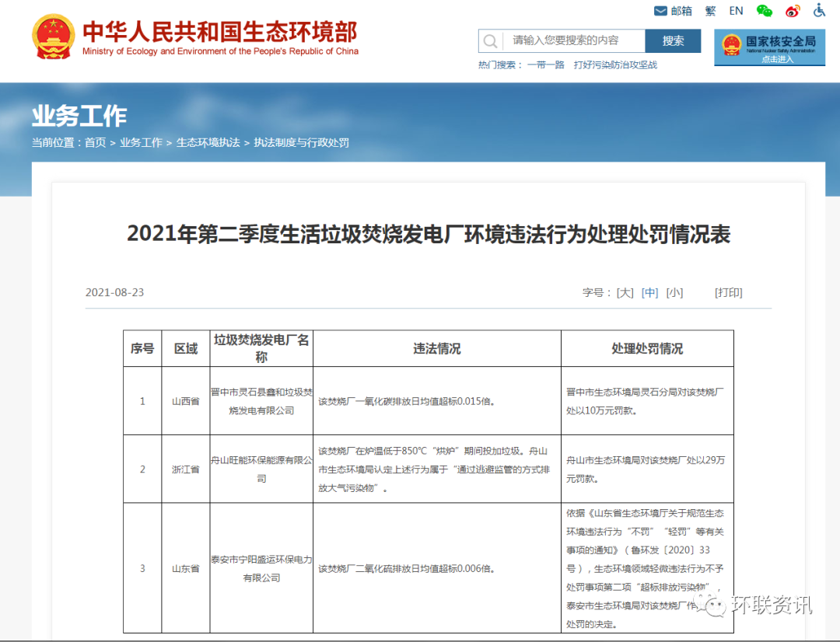Open 业务工作 breadcrumb link

pos(141,143)
